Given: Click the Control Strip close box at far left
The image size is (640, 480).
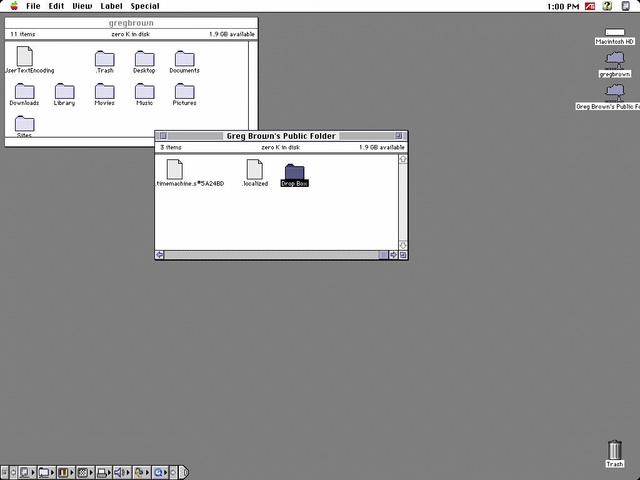Looking at the screenshot, I should click(x=4, y=473).
